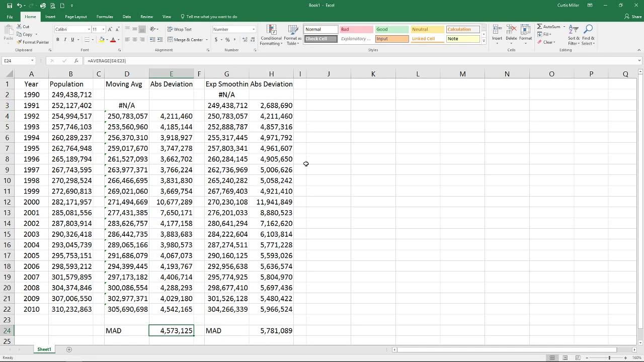This screenshot has width=644, height=362.
Task: Switch to Page Layout view in status bar
Action: tap(565, 358)
